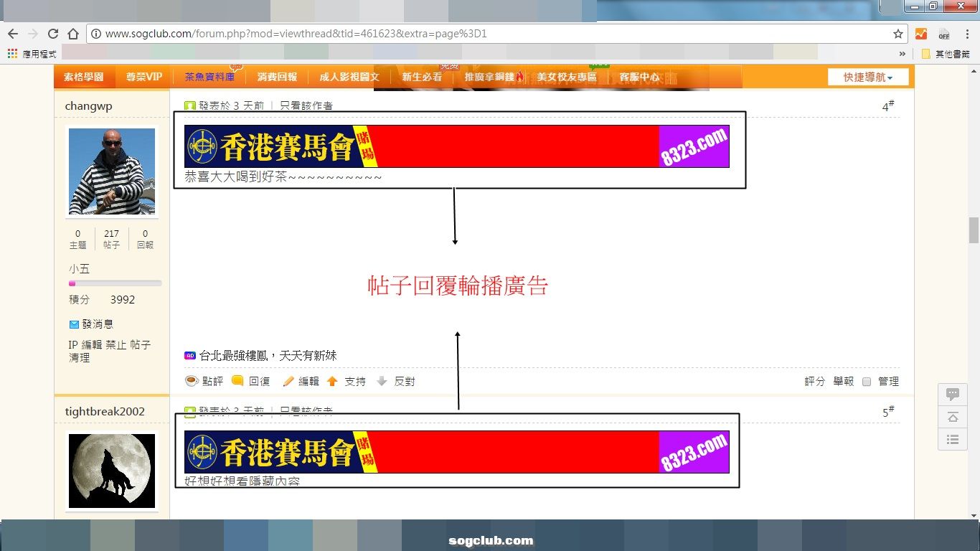Click the 香港賽馬會 banner in post 5
Screen dimensions: 980x551
tap(457, 452)
